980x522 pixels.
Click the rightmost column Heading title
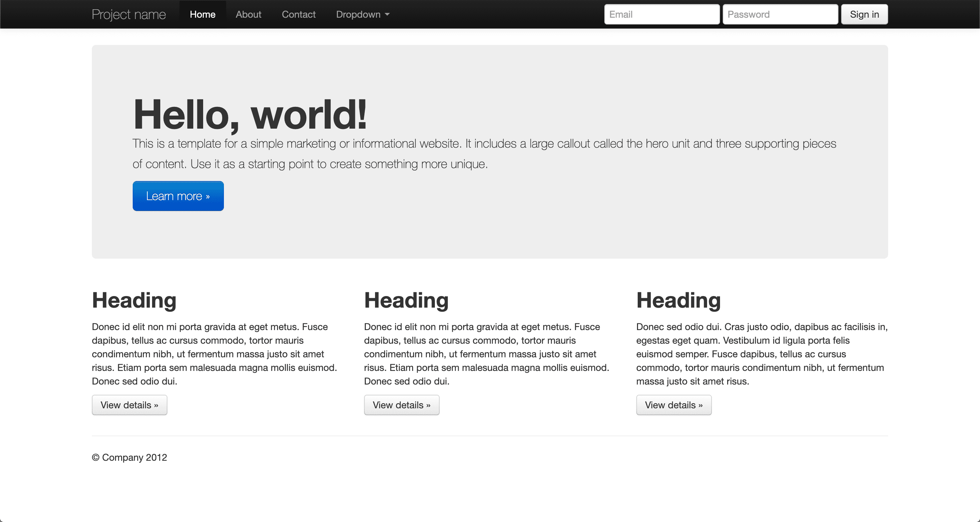(x=678, y=300)
